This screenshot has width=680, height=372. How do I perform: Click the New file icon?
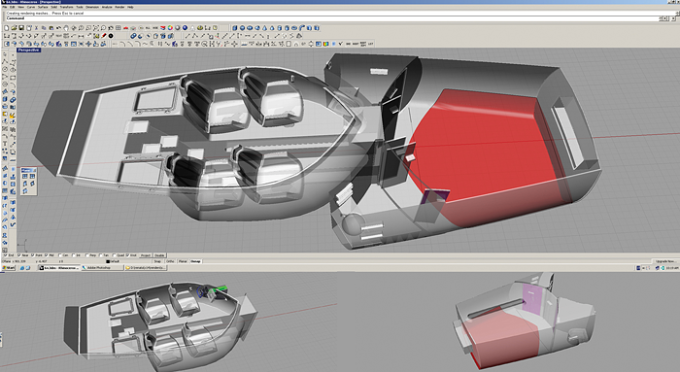click(7, 28)
